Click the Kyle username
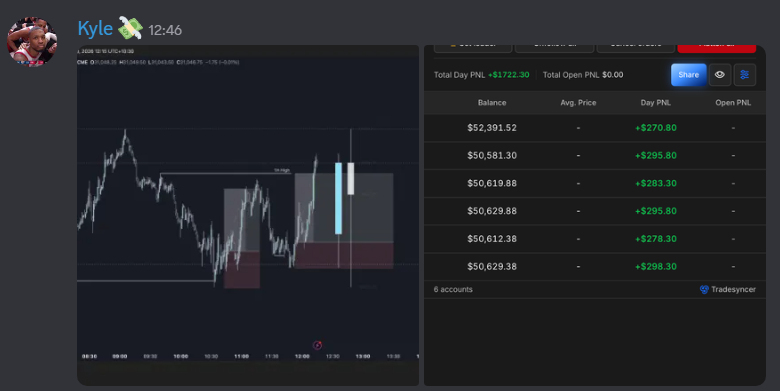This screenshot has width=780, height=391. click(95, 29)
